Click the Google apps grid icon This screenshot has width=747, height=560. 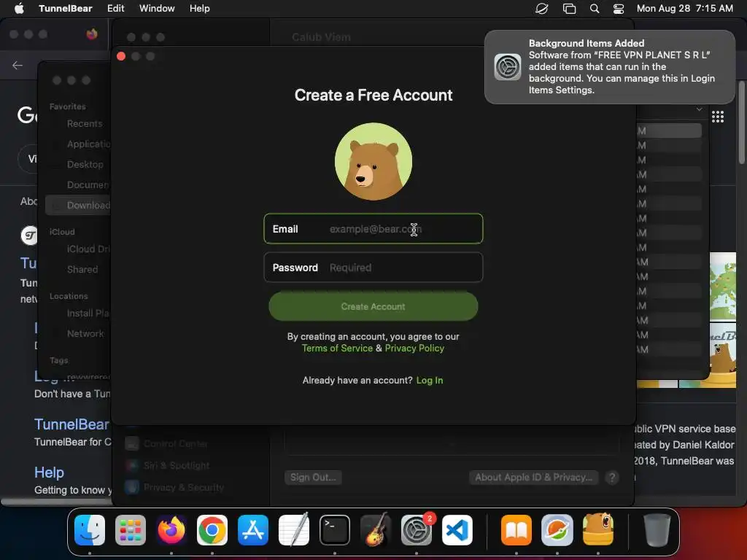718,117
